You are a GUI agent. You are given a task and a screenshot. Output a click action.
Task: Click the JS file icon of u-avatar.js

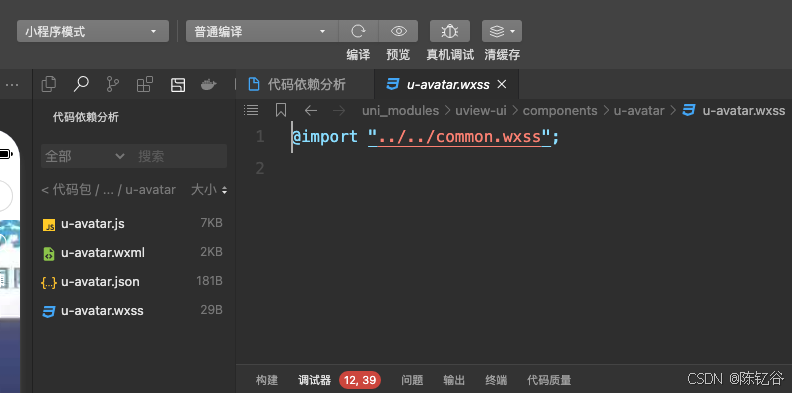click(x=48, y=225)
